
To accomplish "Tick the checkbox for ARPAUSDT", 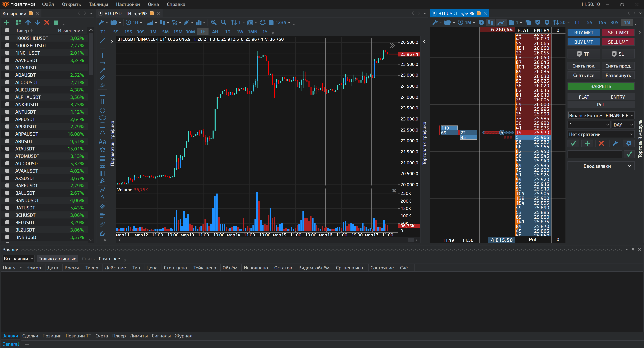I will point(8,134).
